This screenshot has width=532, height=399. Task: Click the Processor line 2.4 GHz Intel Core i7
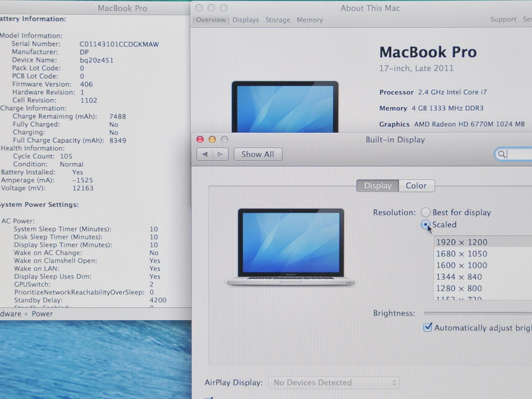tap(433, 92)
